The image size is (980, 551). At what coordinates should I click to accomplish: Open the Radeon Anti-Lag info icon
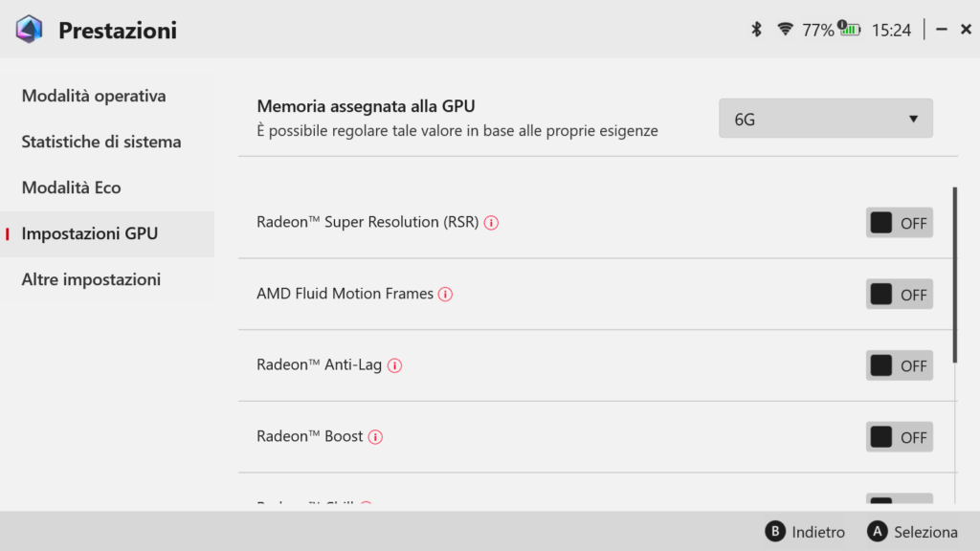394,365
